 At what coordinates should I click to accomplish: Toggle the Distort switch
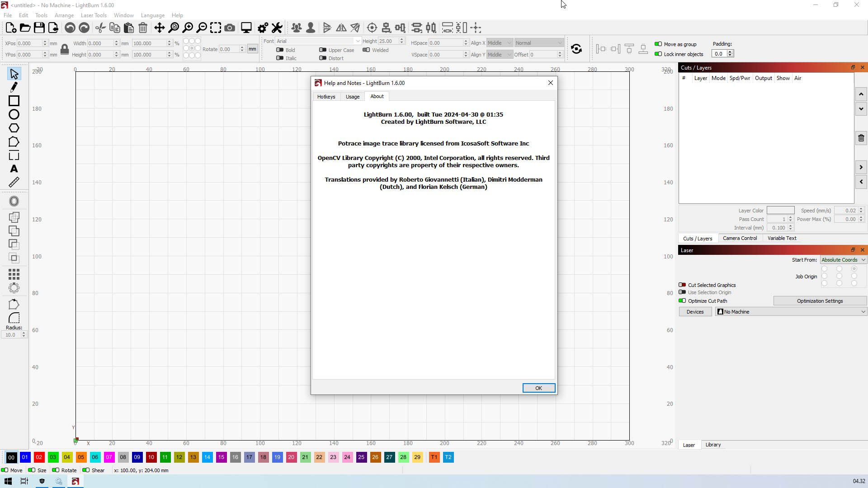pos(323,58)
